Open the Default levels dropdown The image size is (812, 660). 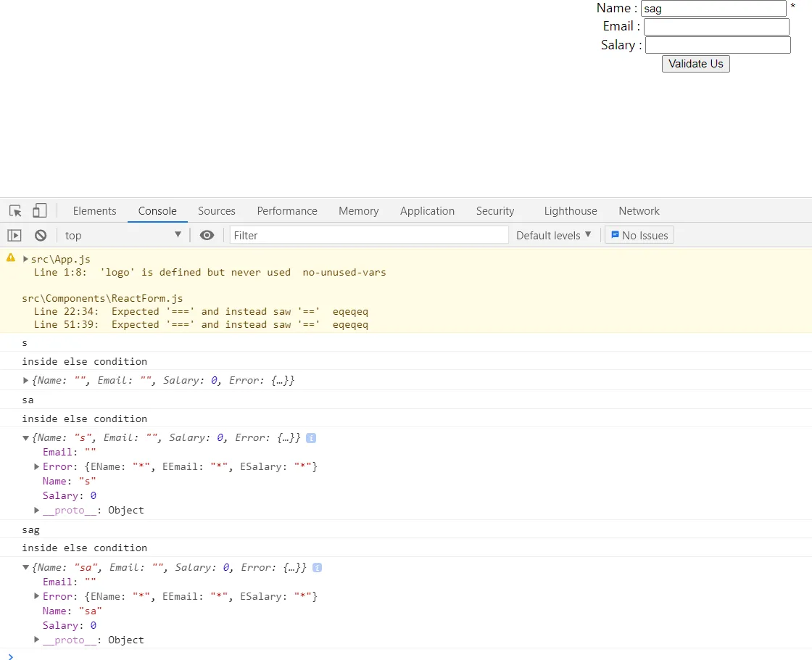554,235
